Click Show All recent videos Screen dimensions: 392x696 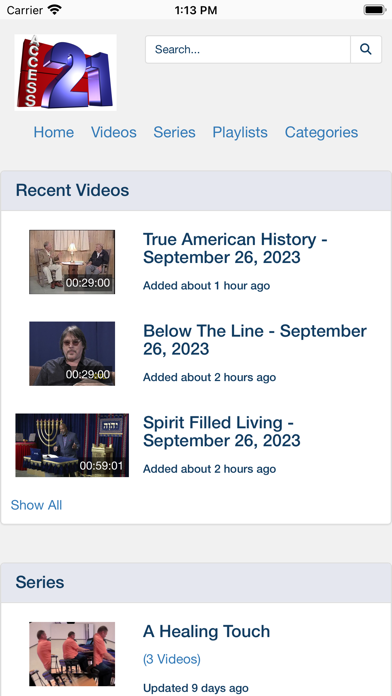click(36, 505)
